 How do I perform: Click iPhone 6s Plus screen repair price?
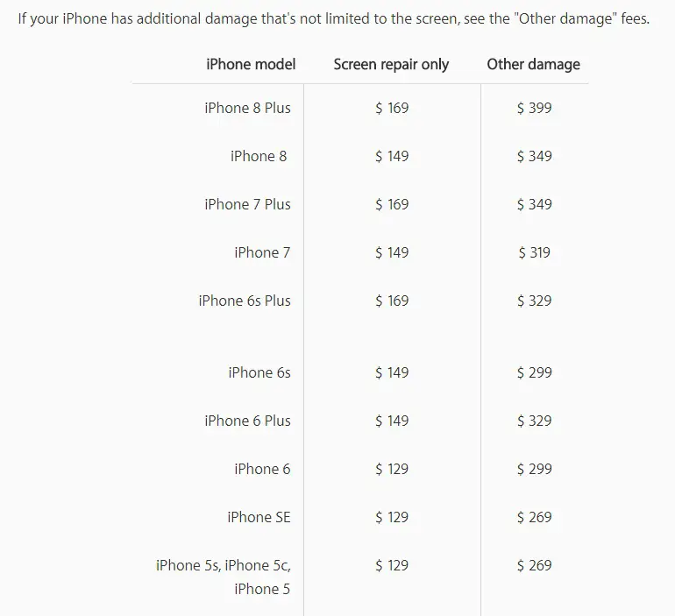[392, 301]
